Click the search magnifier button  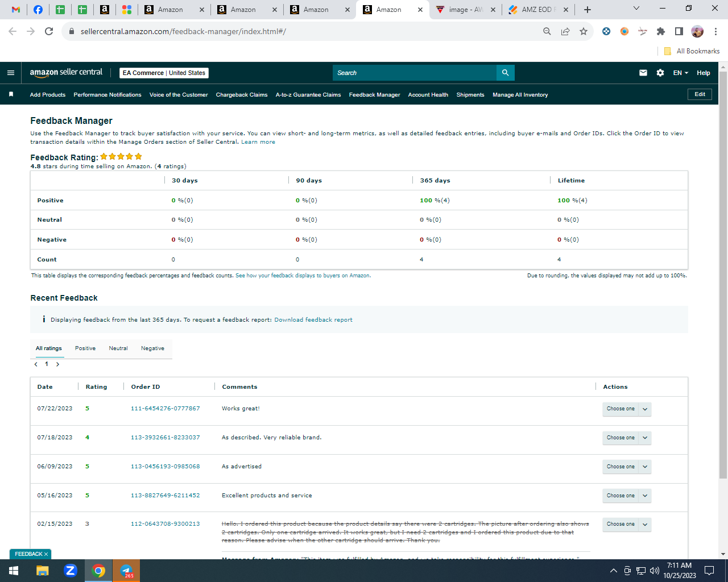pos(505,73)
